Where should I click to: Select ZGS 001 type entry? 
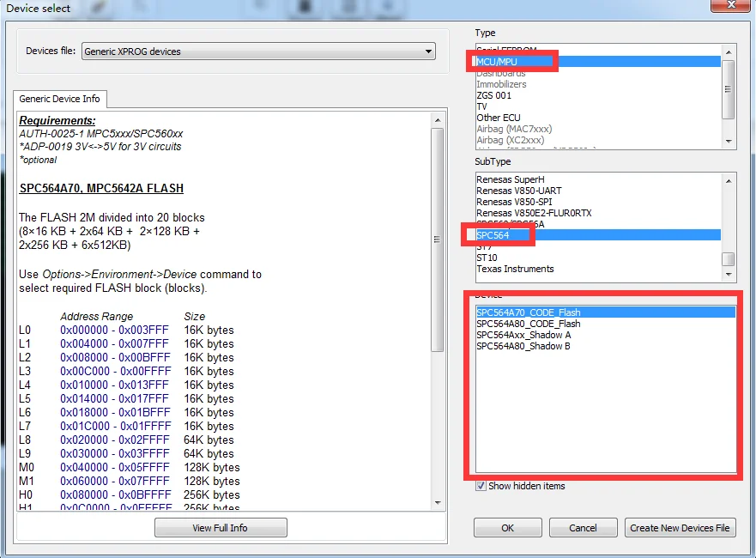(x=598, y=95)
